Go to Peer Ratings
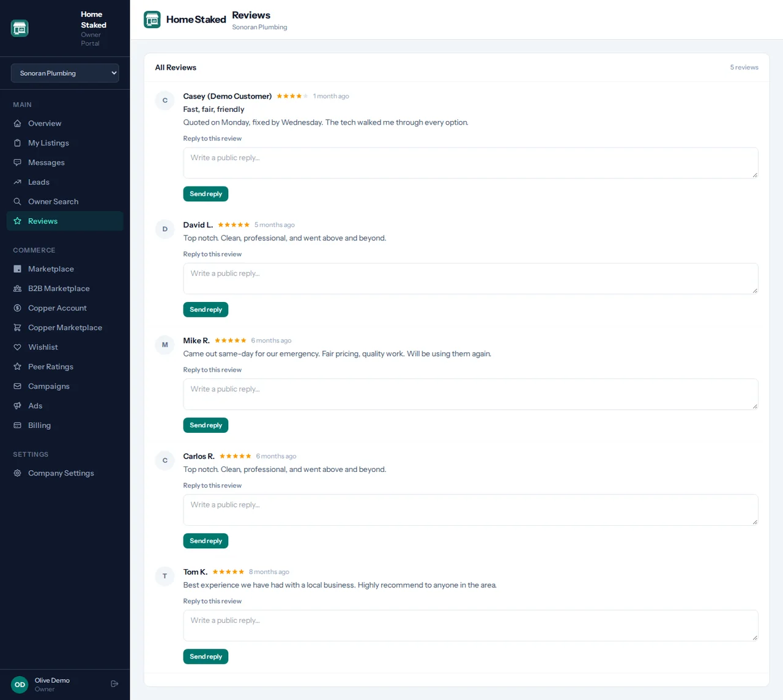This screenshot has height=700, width=783. pos(65,367)
